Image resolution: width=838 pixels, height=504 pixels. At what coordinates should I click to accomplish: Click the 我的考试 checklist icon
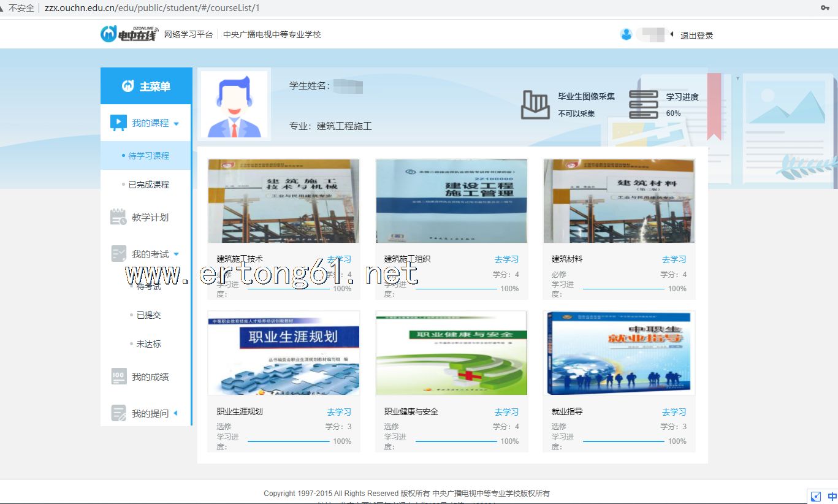[x=118, y=254]
